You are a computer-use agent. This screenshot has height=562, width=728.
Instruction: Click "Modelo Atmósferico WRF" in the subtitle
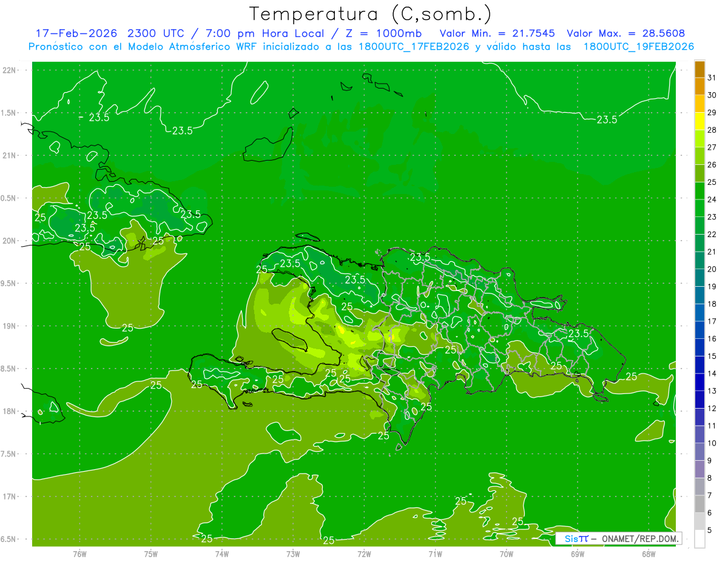pyautogui.click(x=184, y=47)
